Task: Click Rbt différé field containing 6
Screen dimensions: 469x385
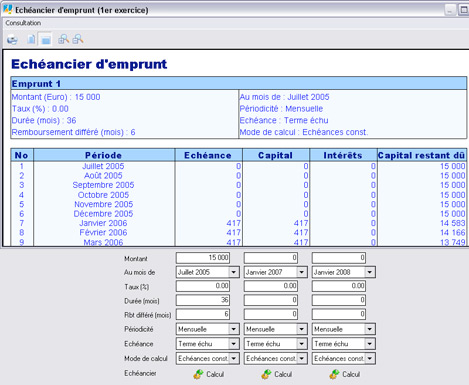Action: (x=203, y=314)
